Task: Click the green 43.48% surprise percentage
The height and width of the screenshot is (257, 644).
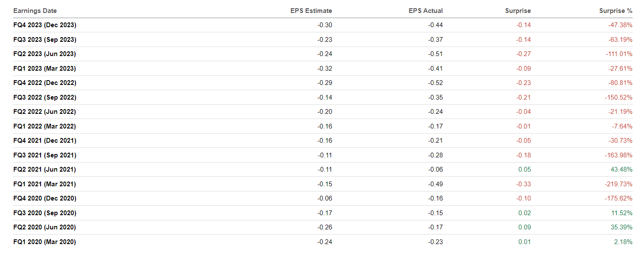Action: click(621, 169)
